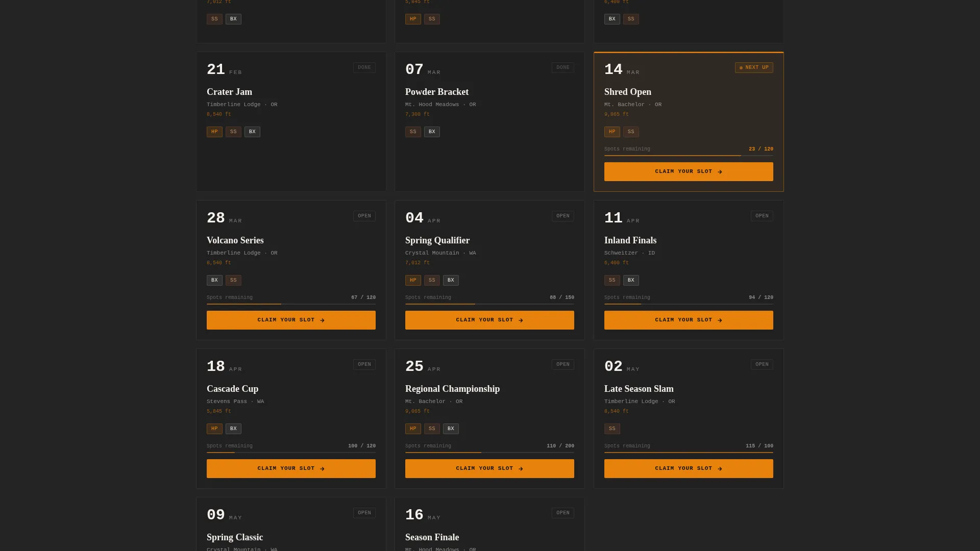This screenshot has width=980, height=551.
Task: Click the '110 / 200' spots count
Action: coord(560,446)
